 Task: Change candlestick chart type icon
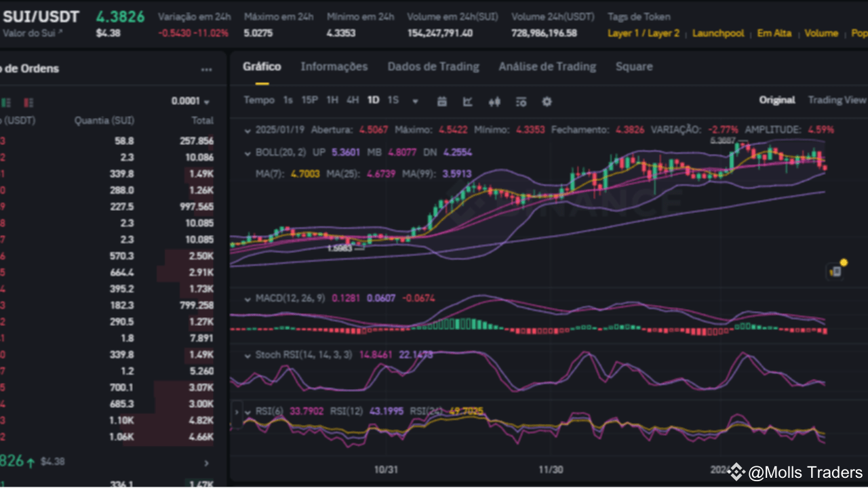click(494, 102)
